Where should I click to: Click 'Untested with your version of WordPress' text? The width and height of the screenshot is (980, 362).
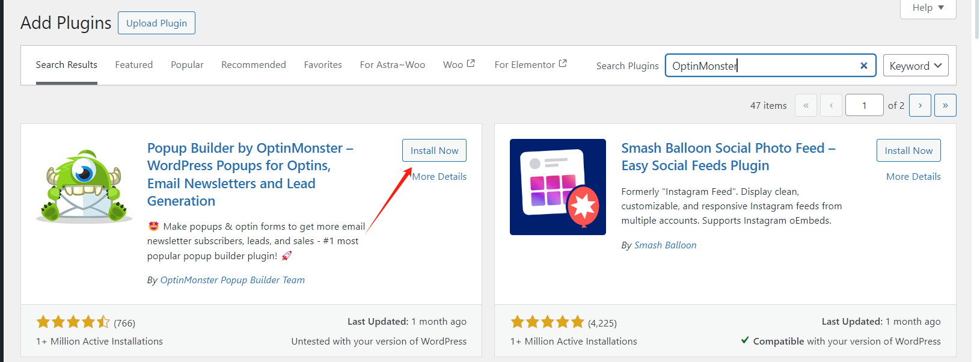(379, 341)
